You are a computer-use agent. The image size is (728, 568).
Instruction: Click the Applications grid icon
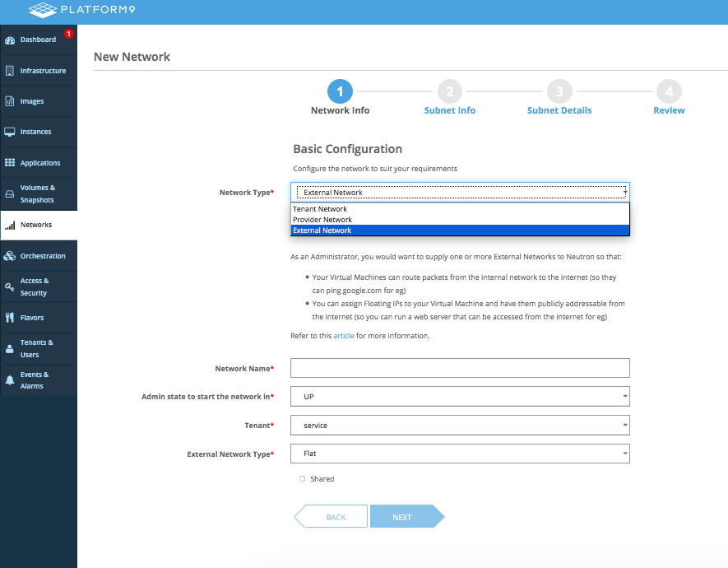pos(10,163)
